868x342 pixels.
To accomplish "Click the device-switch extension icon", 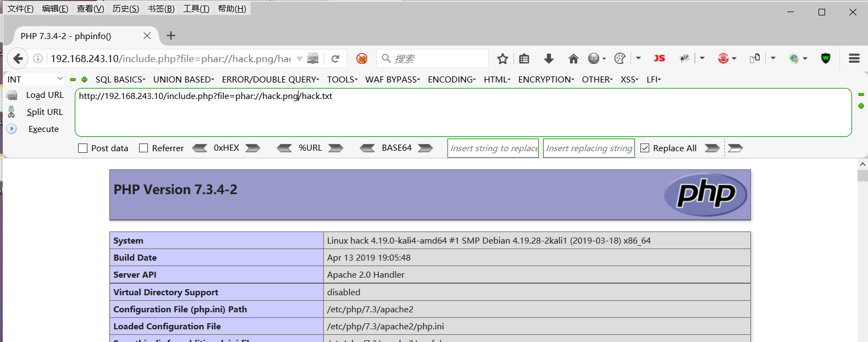I will point(755,58).
